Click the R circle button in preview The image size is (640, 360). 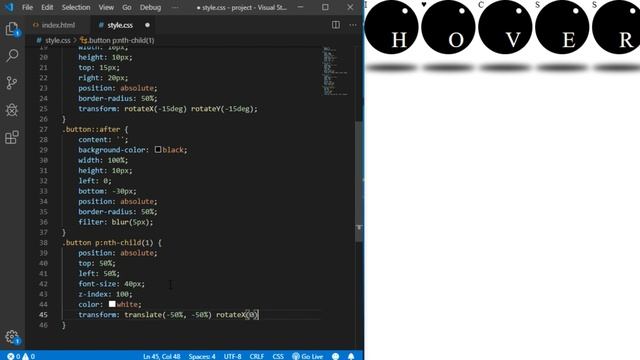[x=616, y=27]
